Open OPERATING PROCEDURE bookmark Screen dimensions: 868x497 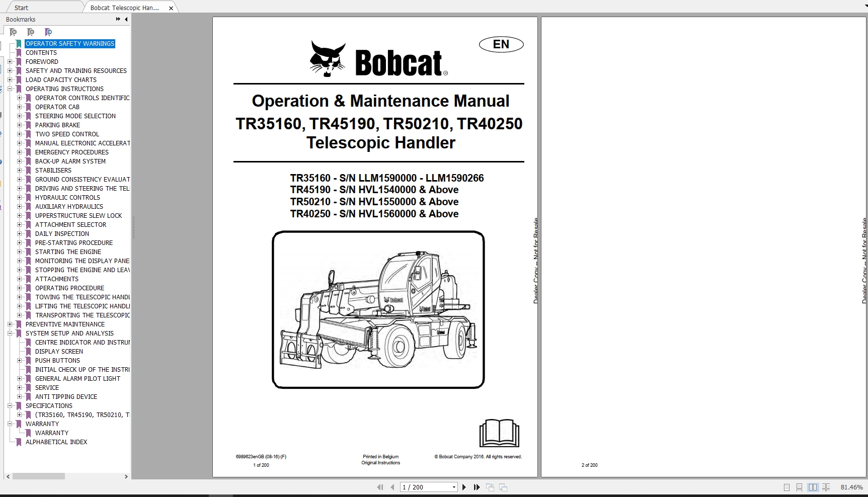(x=69, y=288)
